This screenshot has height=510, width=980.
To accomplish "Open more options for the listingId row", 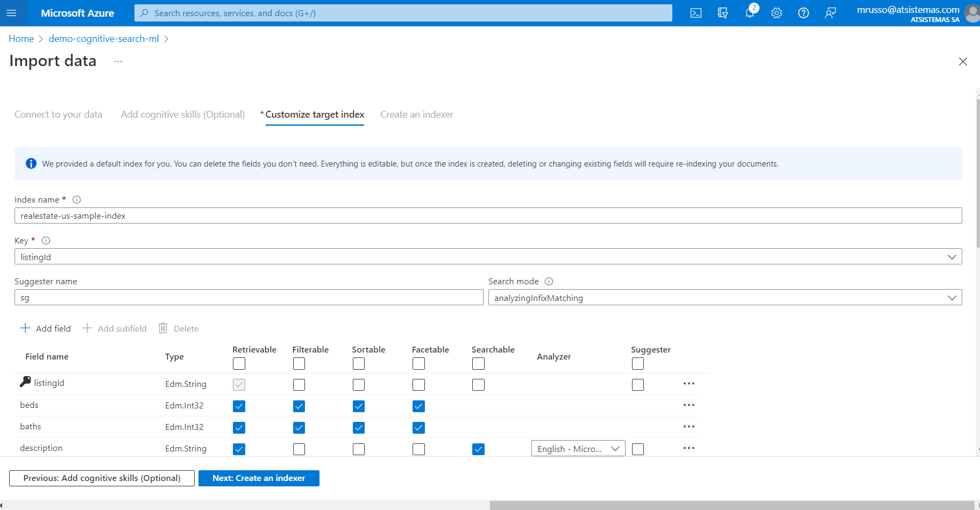I will tap(689, 384).
